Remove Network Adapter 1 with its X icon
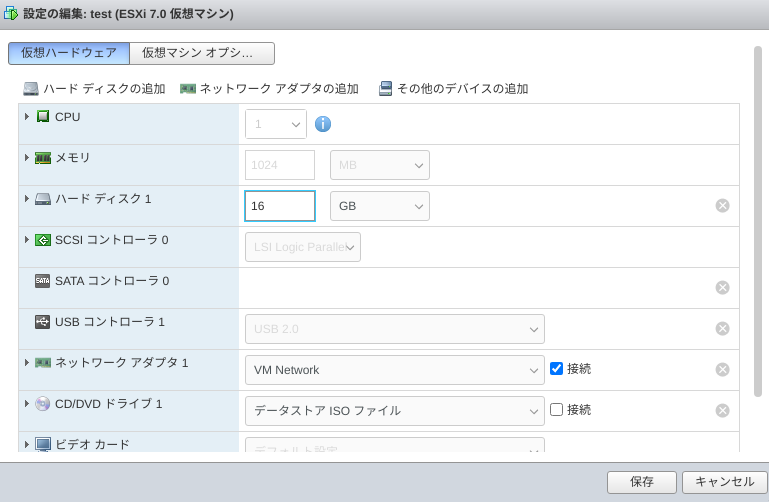This screenshot has width=769, height=502. pyautogui.click(x=722, y=369)
